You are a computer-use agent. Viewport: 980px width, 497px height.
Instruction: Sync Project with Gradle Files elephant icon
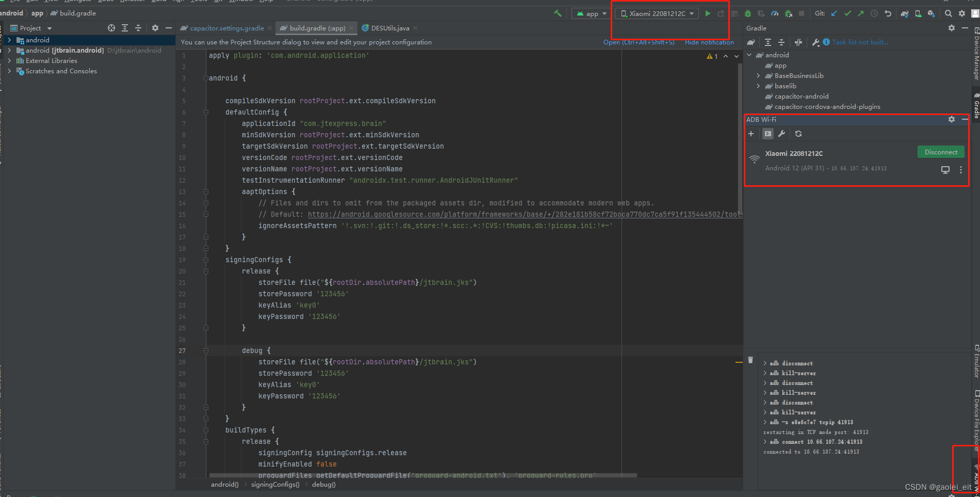click(905, 13)
